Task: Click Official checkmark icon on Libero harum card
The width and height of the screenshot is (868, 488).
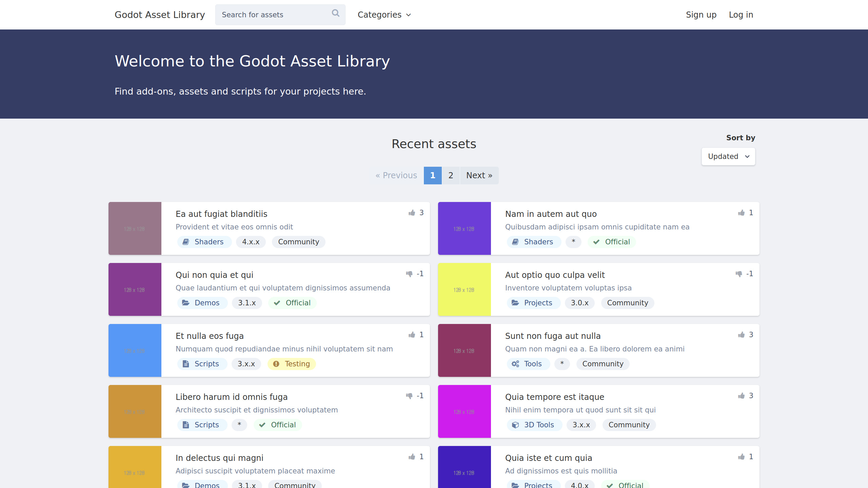Action: 262,425
